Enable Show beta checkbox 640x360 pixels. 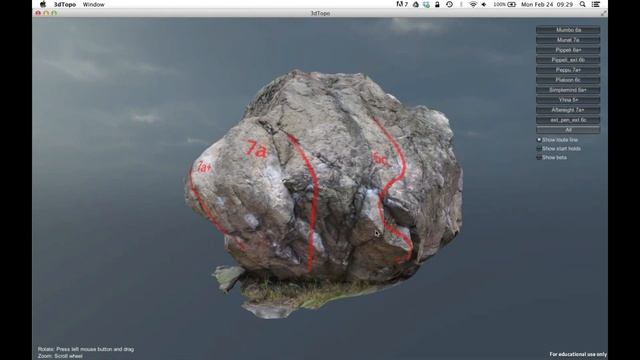click(539, 158)
